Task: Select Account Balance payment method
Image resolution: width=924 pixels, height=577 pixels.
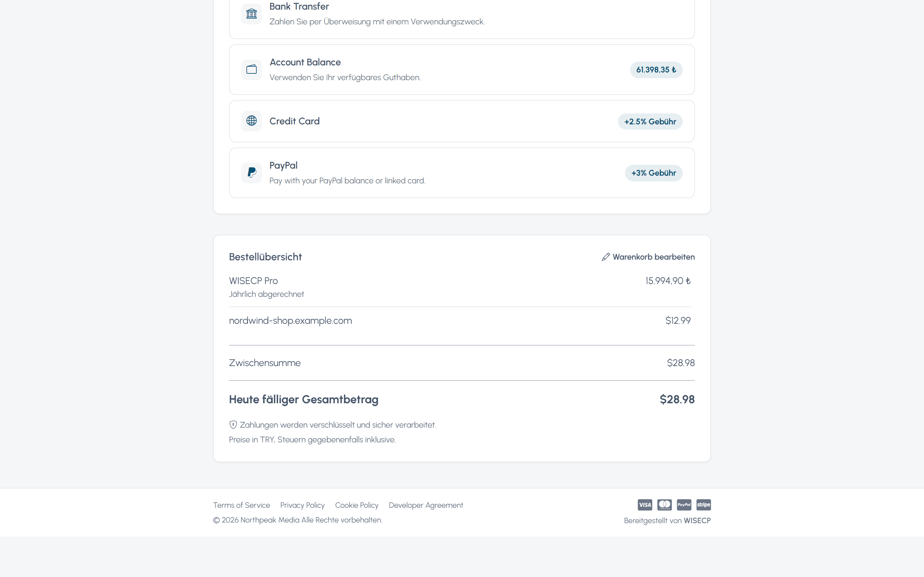Action: (x=462, y=70)
